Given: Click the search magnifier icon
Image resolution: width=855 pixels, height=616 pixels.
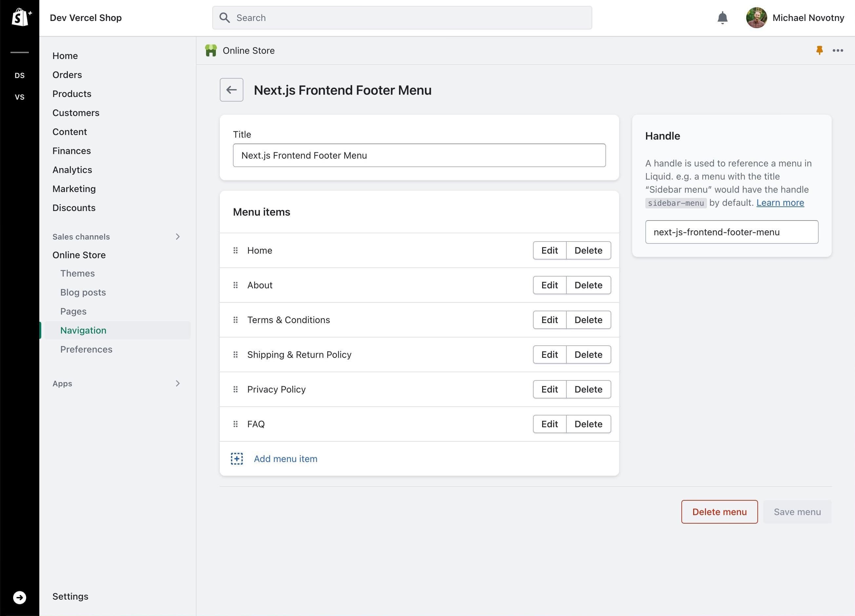Looking at the screenshot, I should tap(225, 17).
